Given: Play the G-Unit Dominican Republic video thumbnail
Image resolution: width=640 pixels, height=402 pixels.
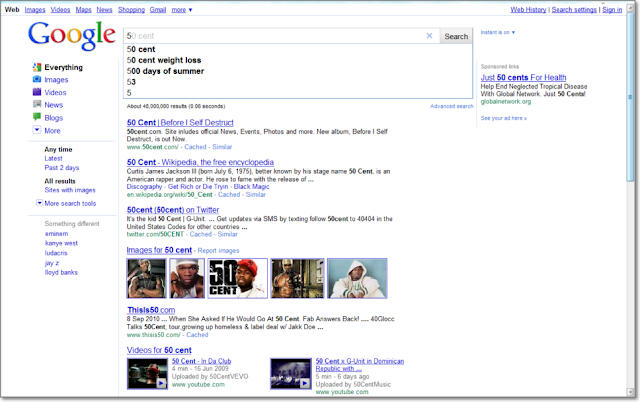Looking at the screenshot, I should (291, 373).
